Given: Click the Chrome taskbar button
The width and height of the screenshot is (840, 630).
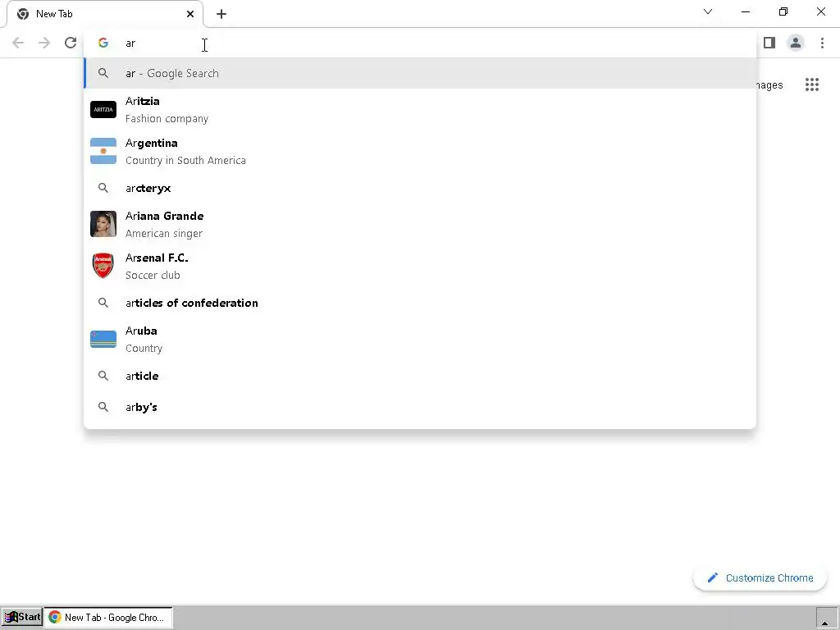Looking at the screenshot, I should [107, 617].
